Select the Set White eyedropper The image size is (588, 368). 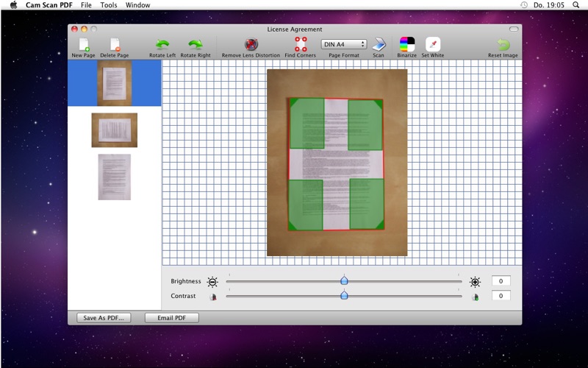tap(433, 44)
